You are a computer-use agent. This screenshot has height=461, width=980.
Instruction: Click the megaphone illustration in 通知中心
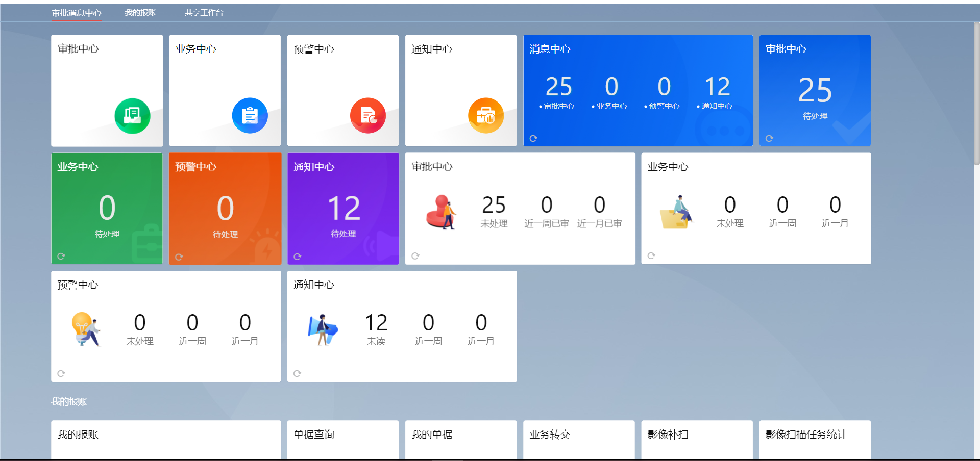coord(323,329)
